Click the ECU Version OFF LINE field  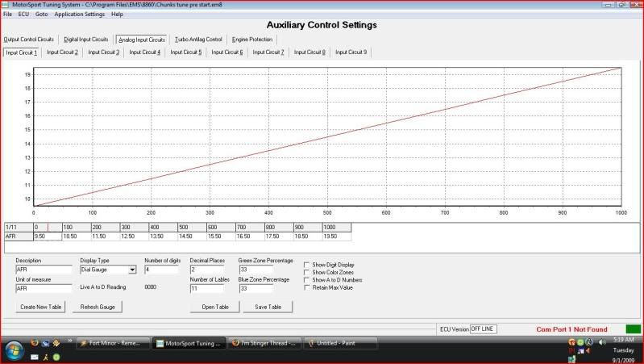pos(483,329)
